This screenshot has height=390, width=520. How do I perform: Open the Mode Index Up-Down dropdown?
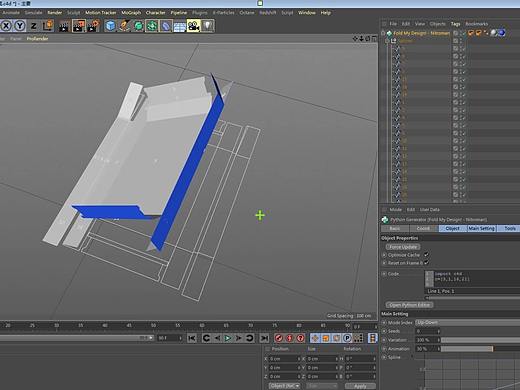(x=468, y=322)
